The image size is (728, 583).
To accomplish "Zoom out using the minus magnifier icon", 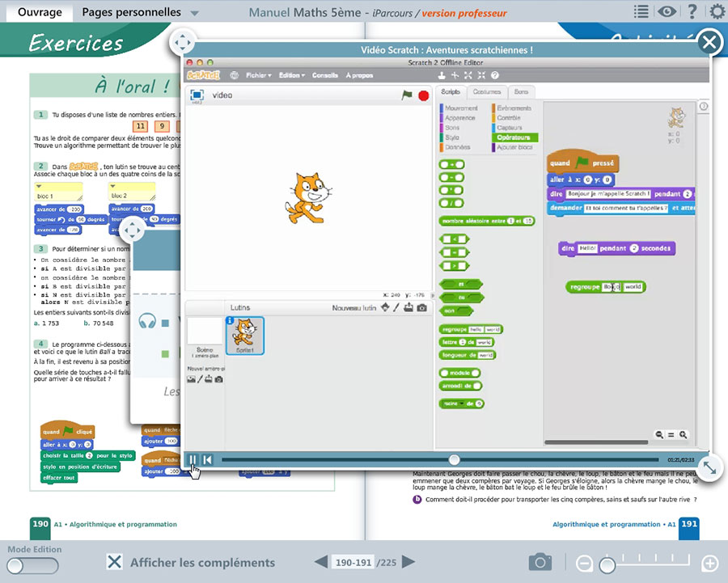I will 584,564.
